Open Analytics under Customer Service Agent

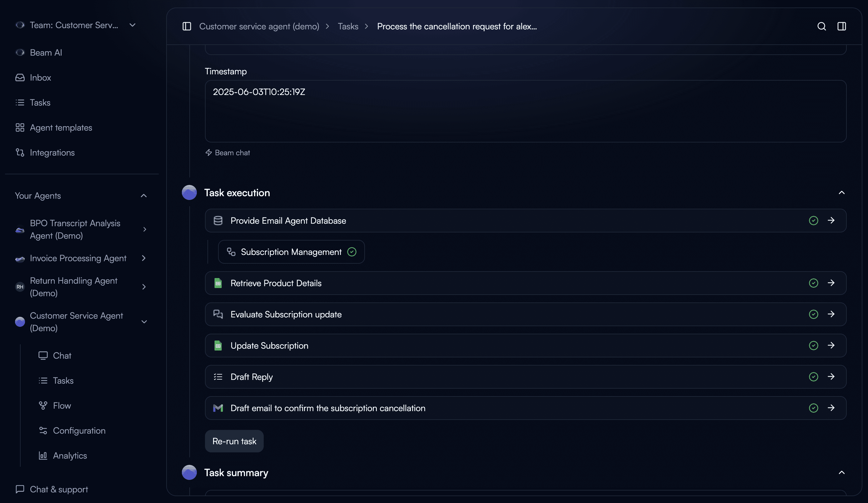click(x=70, y=456)
